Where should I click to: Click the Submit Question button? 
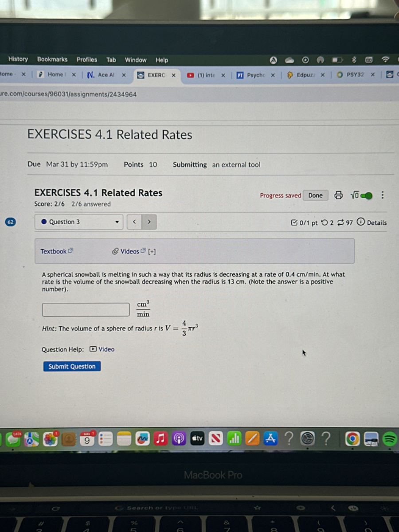coord(72,366)
